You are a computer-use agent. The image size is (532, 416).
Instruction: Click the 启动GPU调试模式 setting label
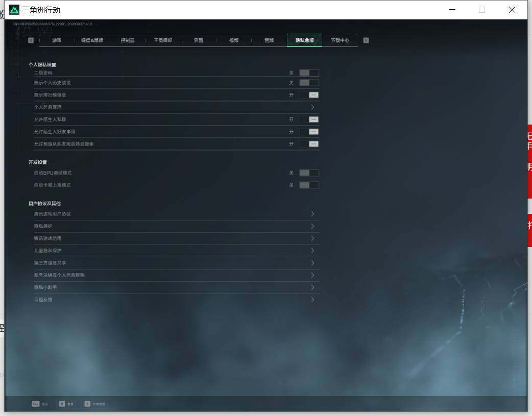(53, 173)
